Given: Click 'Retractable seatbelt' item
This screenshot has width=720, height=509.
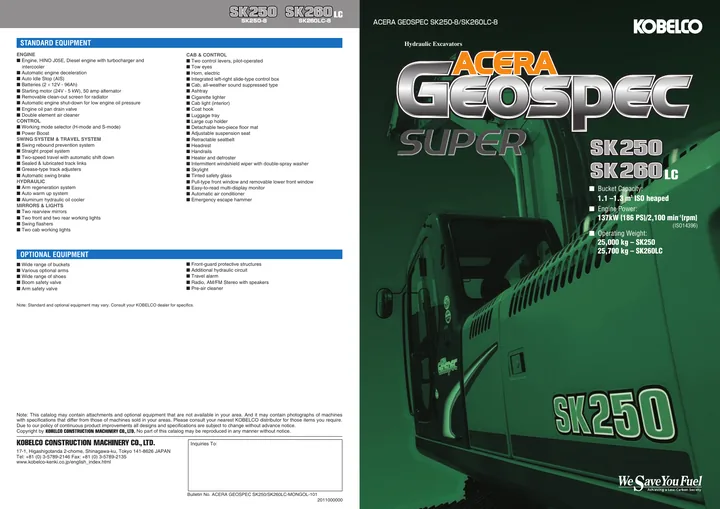Looking at the screenshot, I should [213, 139].
